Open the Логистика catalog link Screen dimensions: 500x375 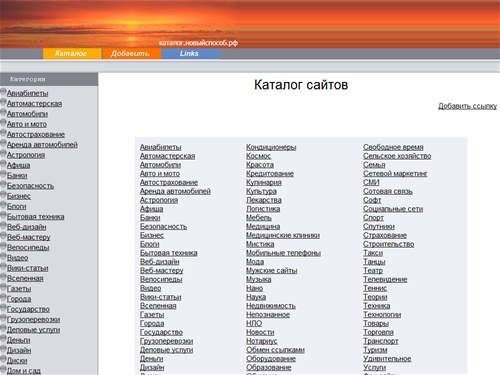click(263, 209)
